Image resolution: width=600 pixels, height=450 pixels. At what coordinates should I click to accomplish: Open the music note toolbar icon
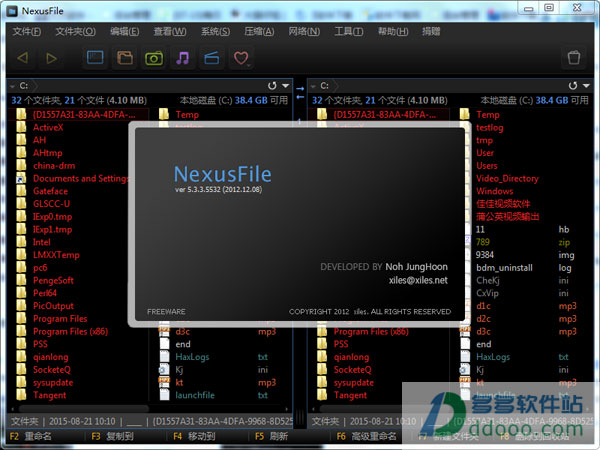(x=183, y=58)
